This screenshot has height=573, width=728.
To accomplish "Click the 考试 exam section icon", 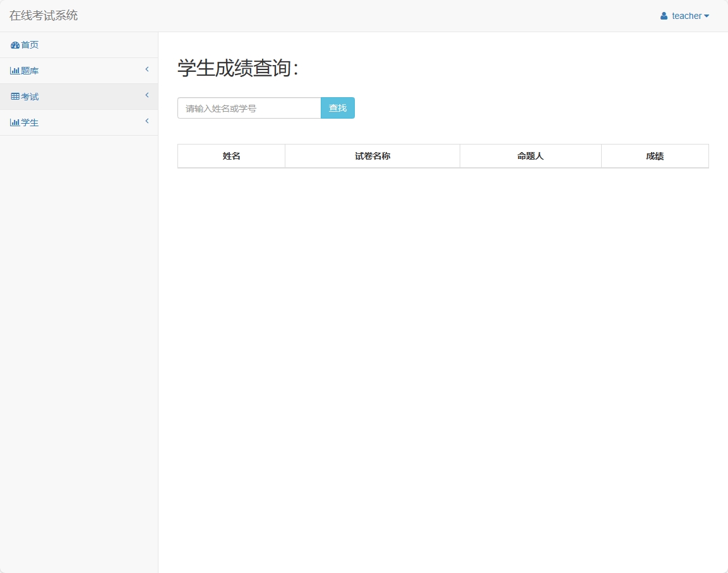I will tap(15, 96).
